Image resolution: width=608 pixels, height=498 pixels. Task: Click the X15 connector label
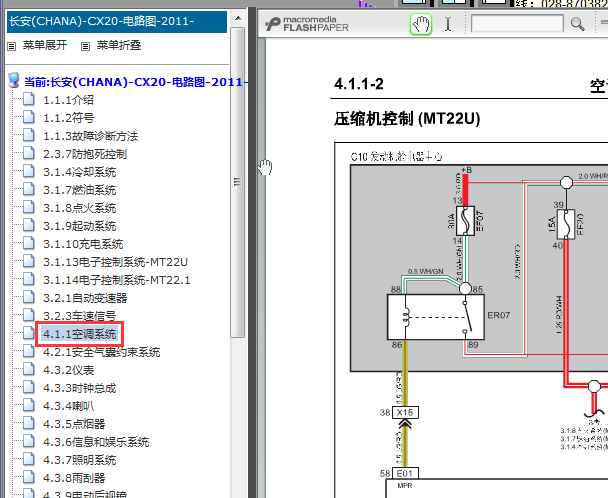click(x=405, y=412)
